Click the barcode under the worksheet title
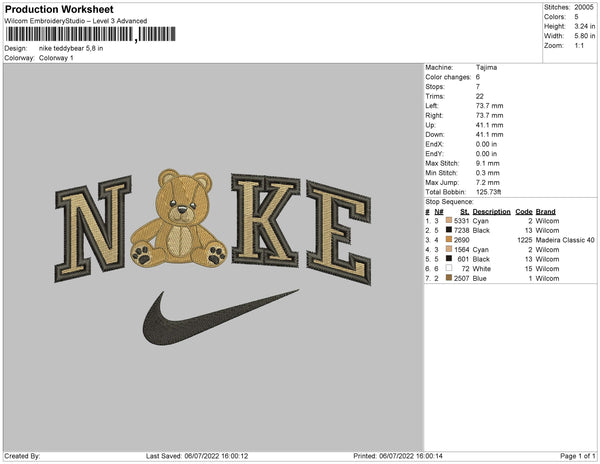600x464 pixels. [x=90, y=34]
